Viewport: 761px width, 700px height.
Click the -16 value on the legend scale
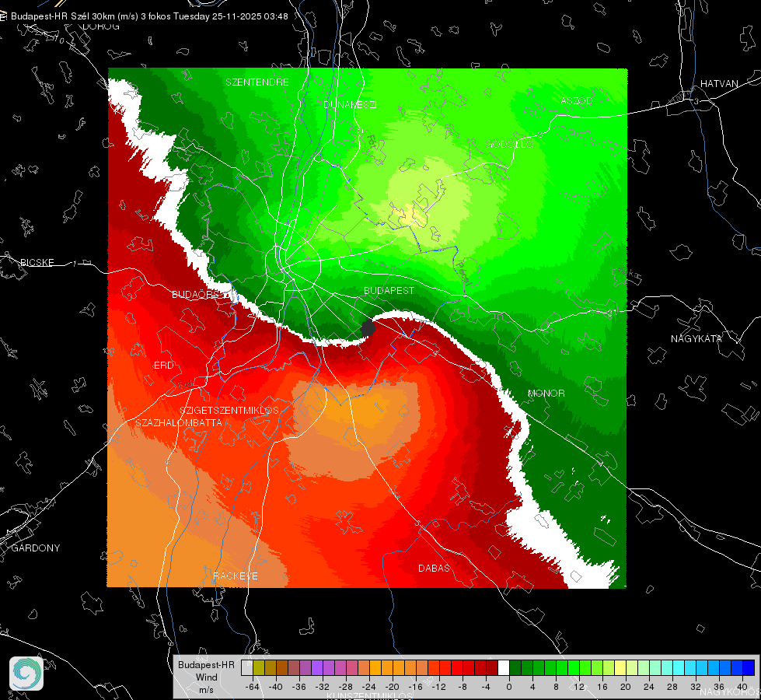coord(415,687)
